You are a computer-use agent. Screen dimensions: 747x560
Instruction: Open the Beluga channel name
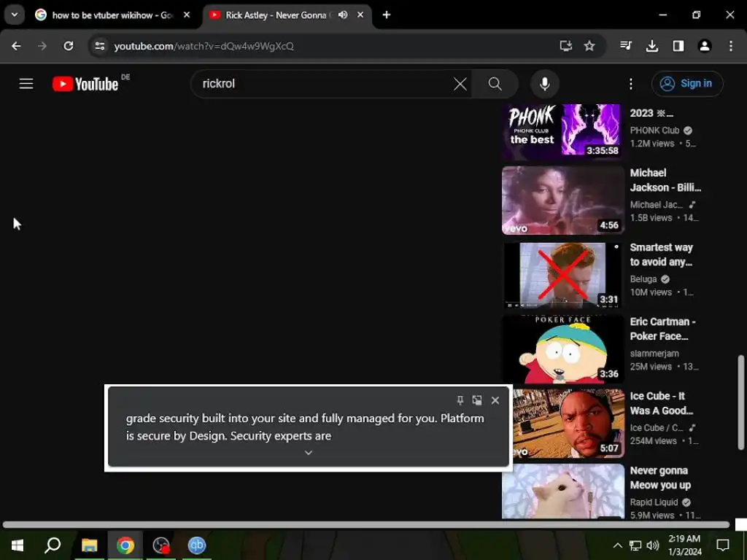coord(643,279)
